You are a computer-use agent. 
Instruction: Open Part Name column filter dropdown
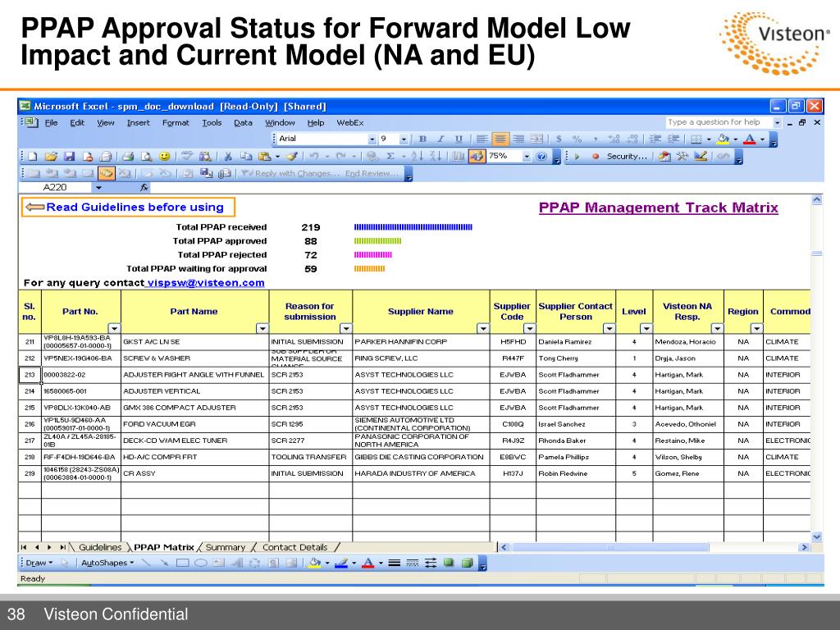[x=262, y=328]
